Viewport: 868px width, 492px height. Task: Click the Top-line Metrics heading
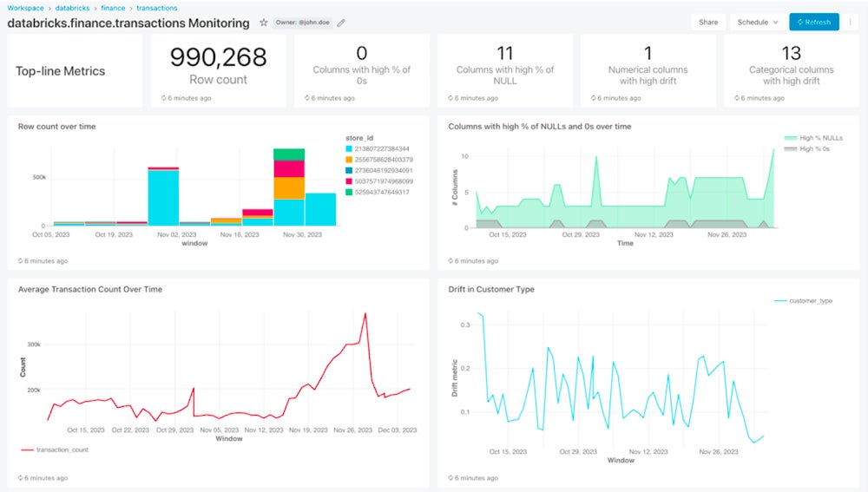pos(61,71)
